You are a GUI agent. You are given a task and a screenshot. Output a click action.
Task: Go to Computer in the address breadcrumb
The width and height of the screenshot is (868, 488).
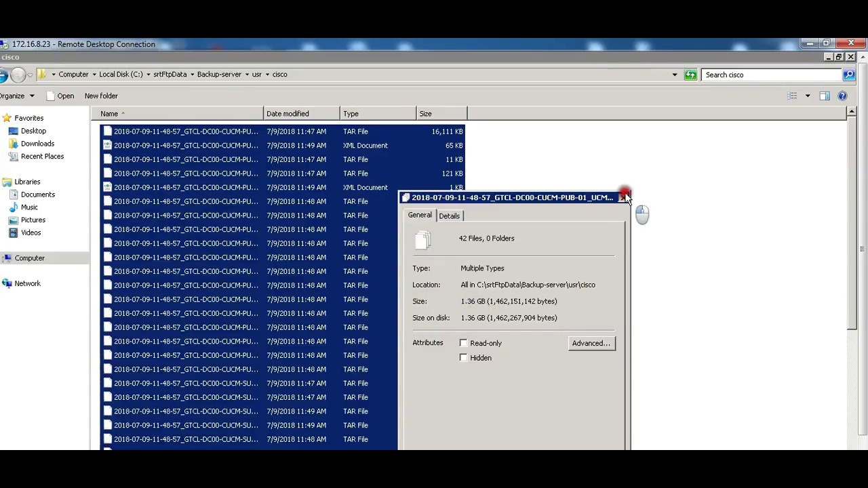tap(73, 75)
